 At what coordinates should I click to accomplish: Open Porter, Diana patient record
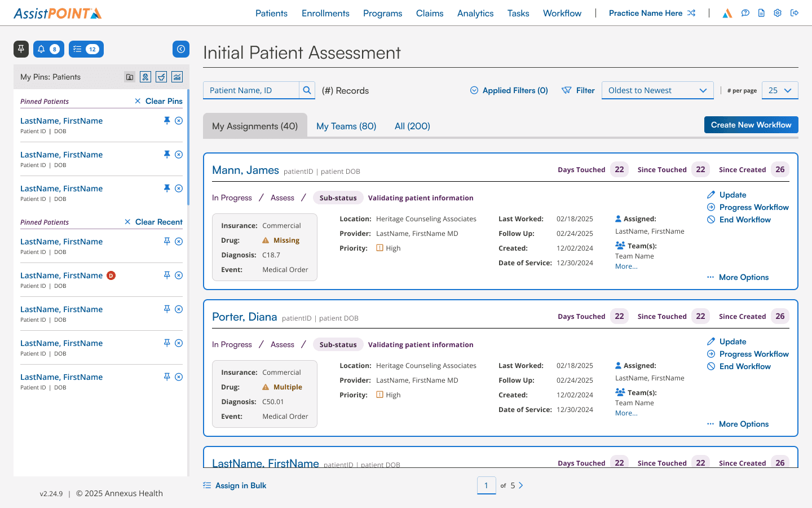pos(245,317)
